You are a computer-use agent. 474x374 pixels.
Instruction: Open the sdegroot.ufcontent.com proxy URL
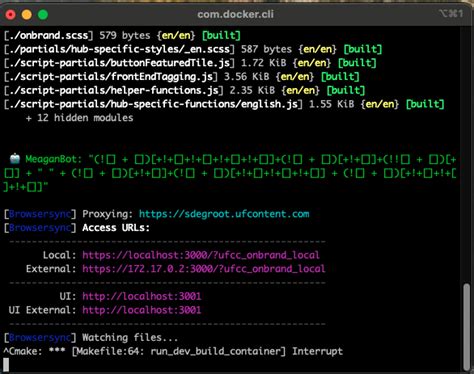click(224, 214)
